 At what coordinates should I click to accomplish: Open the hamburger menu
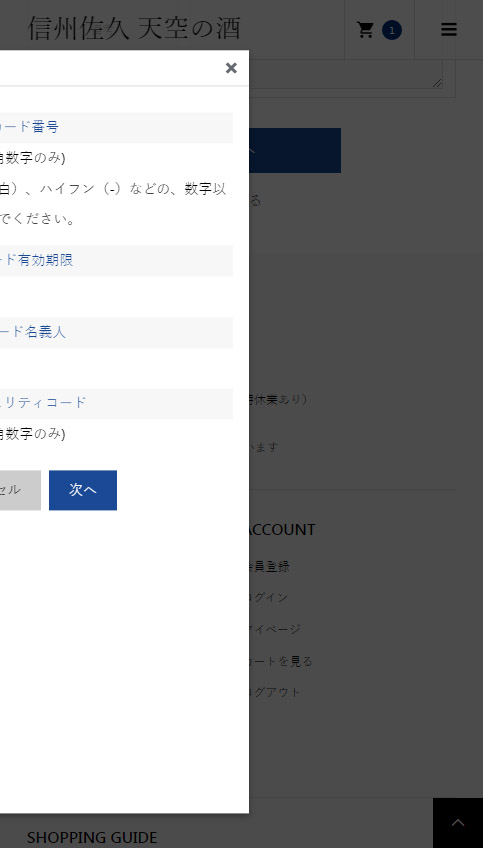pos(448,30)
